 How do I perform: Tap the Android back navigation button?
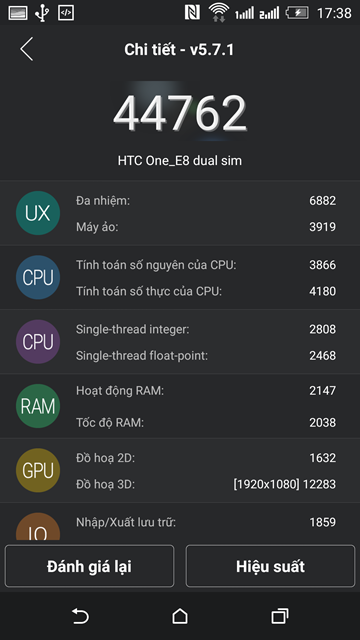click(80, 616)
